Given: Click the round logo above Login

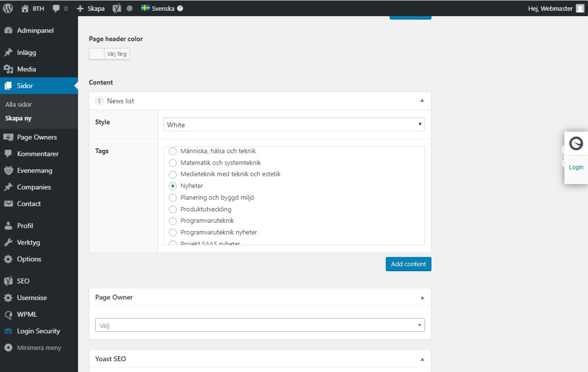Looking at the screenshot, I should 576,143.
